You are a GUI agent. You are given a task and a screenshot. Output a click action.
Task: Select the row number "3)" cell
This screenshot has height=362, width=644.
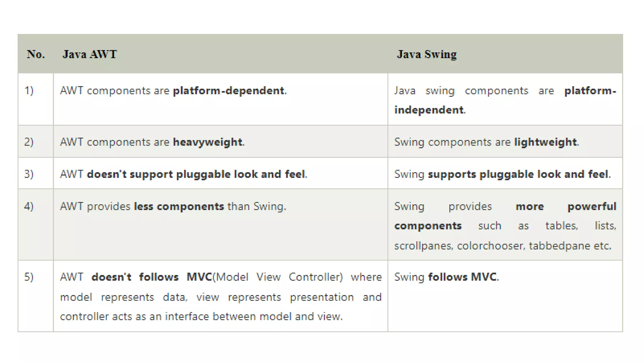29,174
